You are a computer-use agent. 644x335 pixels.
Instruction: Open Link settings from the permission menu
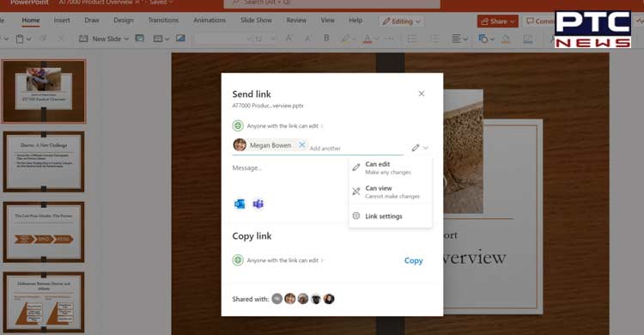point(390,216)
